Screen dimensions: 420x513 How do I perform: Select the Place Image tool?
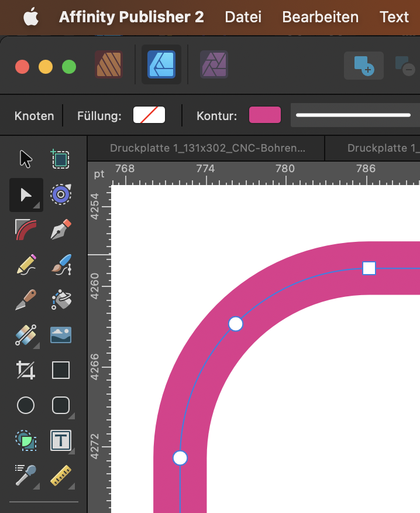pos(61,335)
